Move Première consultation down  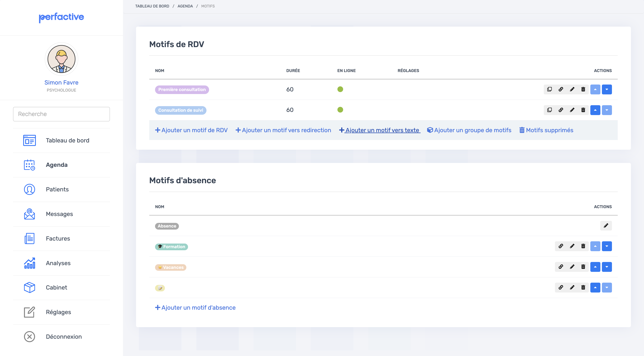coord(607,89)
